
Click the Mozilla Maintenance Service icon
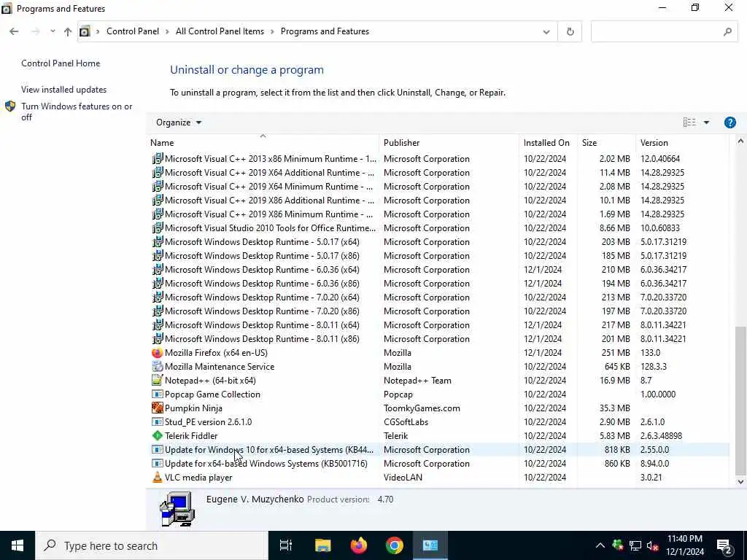point(158,367)
